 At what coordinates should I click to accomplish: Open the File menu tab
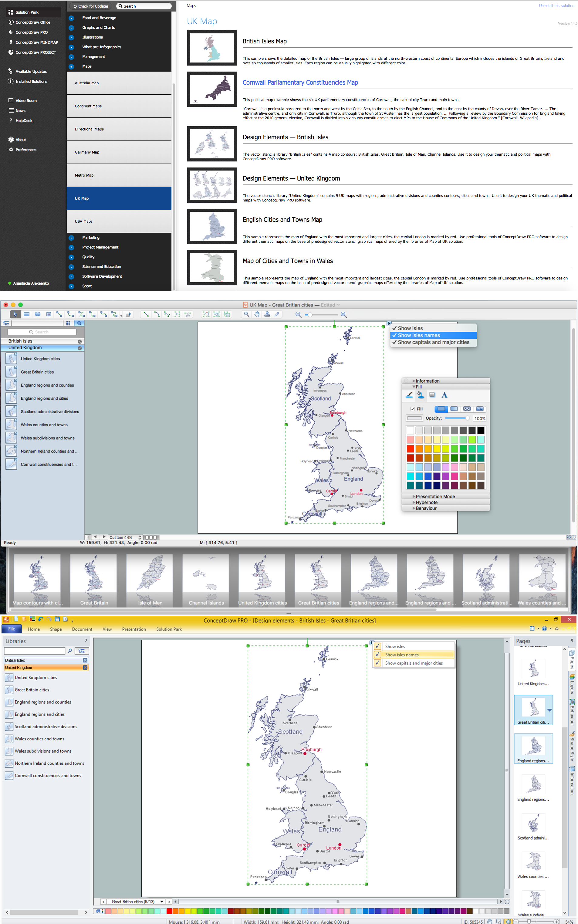click(12, 629)
